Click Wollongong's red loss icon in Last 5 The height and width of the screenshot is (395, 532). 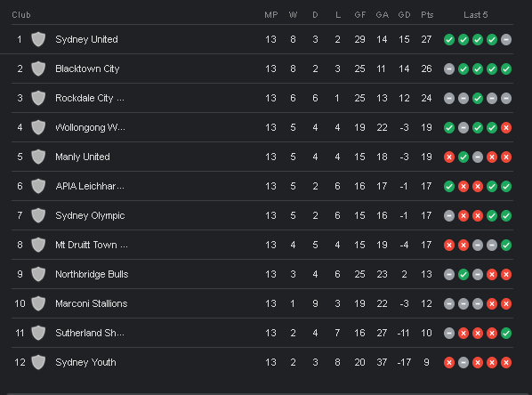click(506, 128)
